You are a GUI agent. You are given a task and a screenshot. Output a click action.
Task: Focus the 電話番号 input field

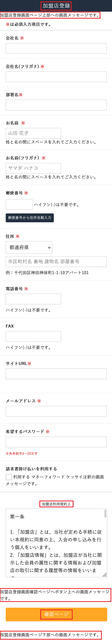(x=33, y=299)
